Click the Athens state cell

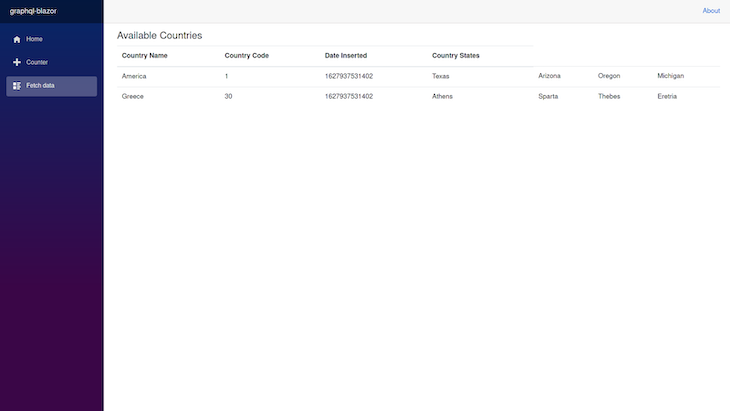pos(442,96)
